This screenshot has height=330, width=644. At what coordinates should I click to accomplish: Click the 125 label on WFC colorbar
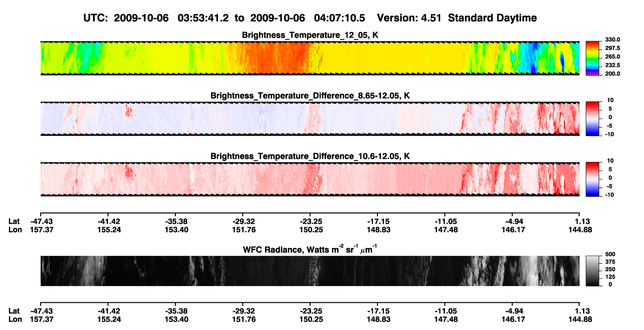coord(610,277)
